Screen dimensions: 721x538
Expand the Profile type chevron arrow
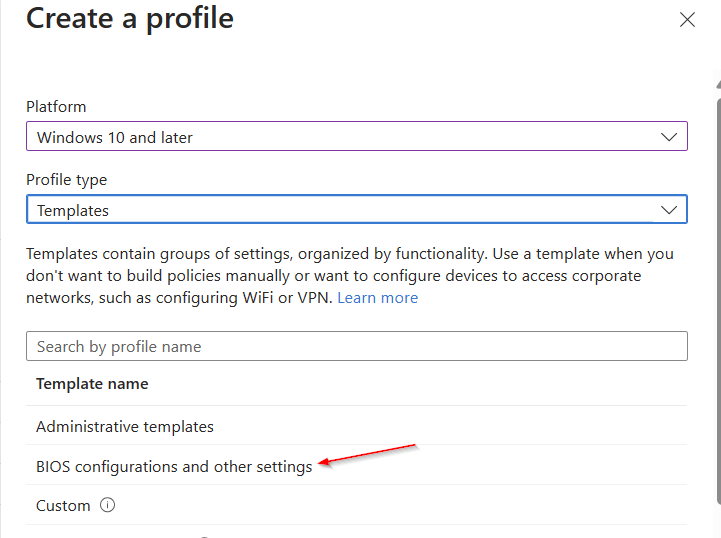point(668,210)
